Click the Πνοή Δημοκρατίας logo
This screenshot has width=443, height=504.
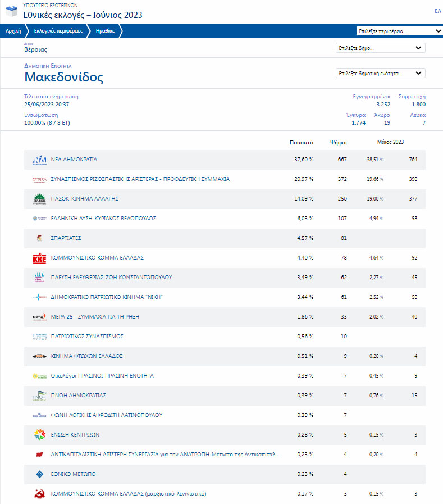coord(39,396)
